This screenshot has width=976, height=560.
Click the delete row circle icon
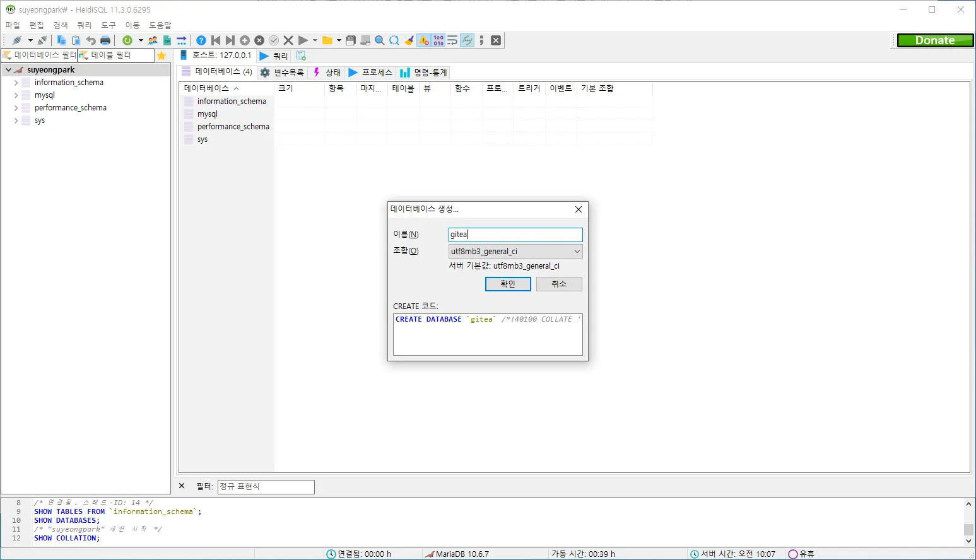pyautogui.click(x=259, y=40)
